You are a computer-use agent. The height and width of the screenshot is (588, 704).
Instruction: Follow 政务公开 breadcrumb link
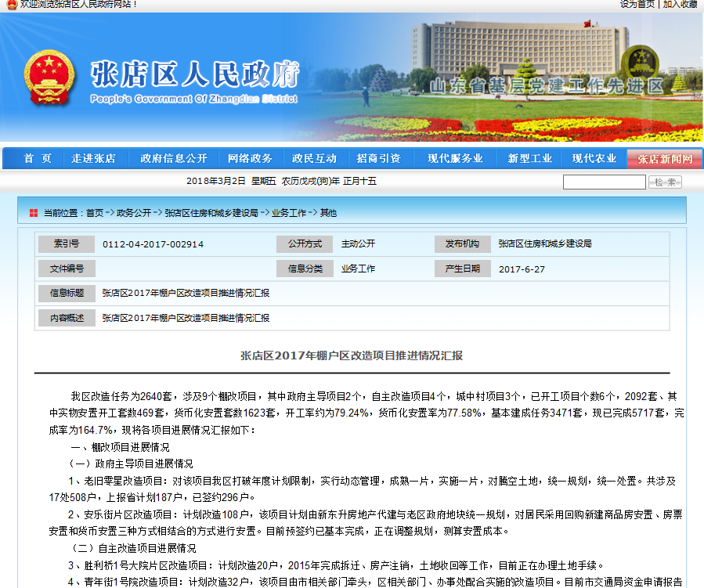(134, 212)
